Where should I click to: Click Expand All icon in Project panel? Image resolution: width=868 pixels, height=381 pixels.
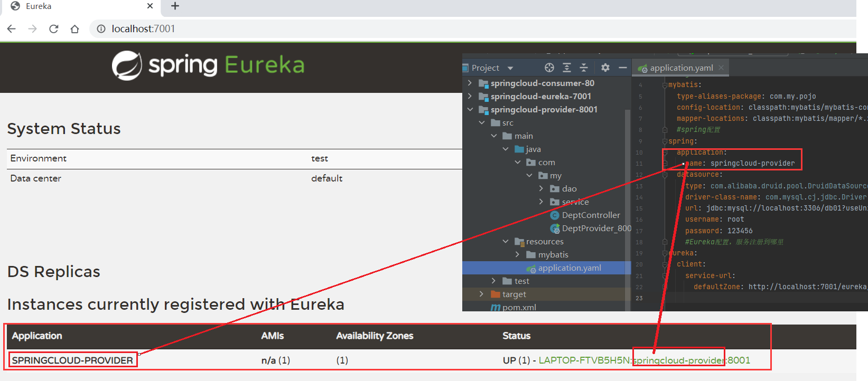point(567,68)
